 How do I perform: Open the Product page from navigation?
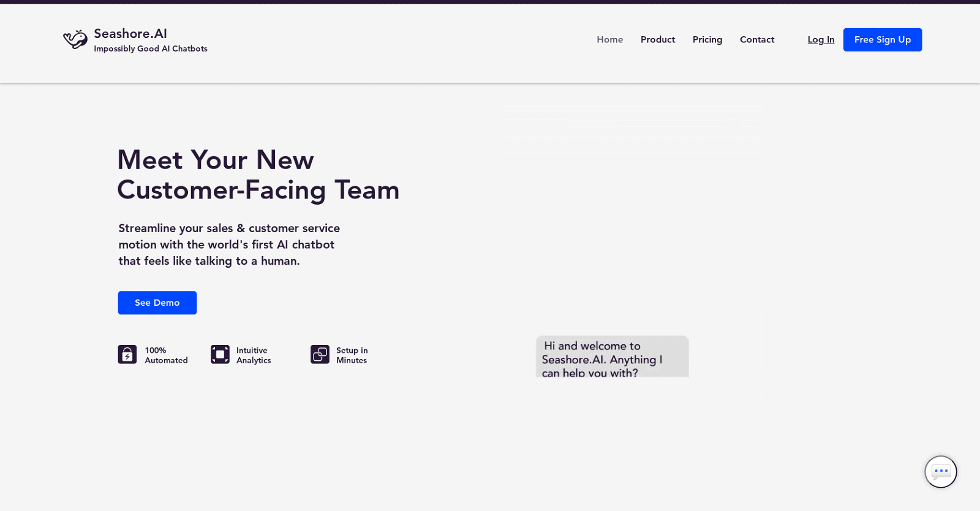pyautogui.click(x=657, y=40)
